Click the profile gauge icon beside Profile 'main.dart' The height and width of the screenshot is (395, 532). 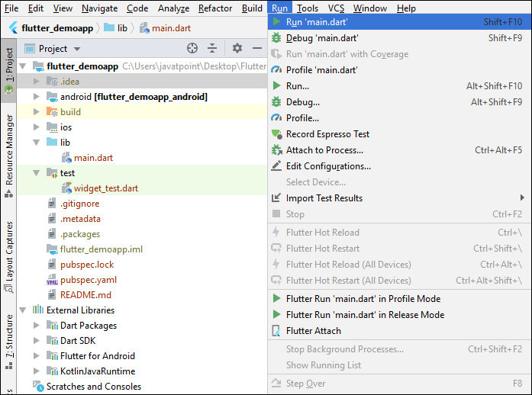tap(276, 70)
